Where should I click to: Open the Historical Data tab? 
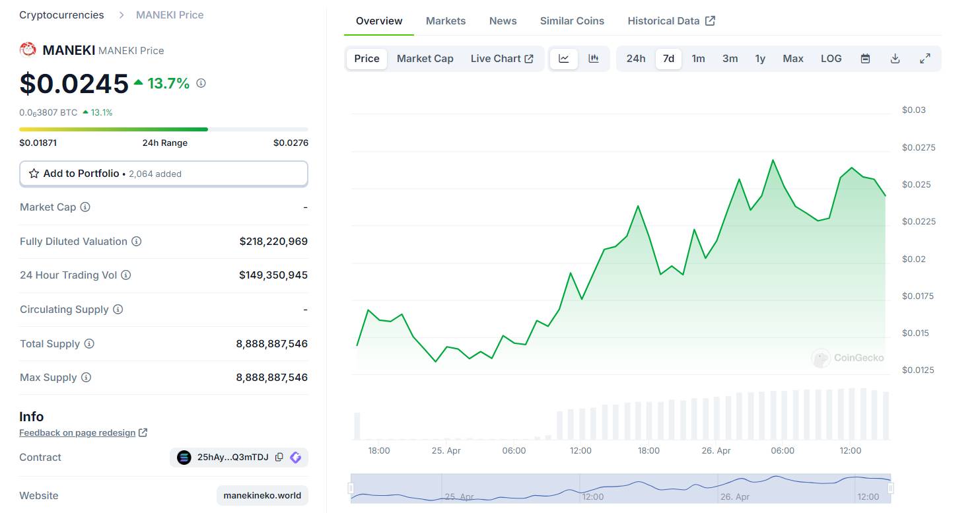pos(671,20)
